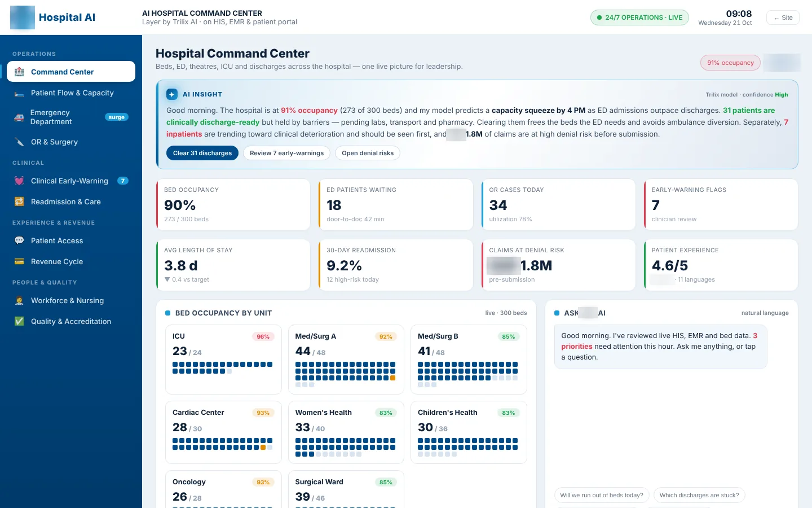Viewport: 812px width, 508px height.
Task: Click the Workforce & Nursing person icon
Action: pyautogui.click(x=19, y=301)
